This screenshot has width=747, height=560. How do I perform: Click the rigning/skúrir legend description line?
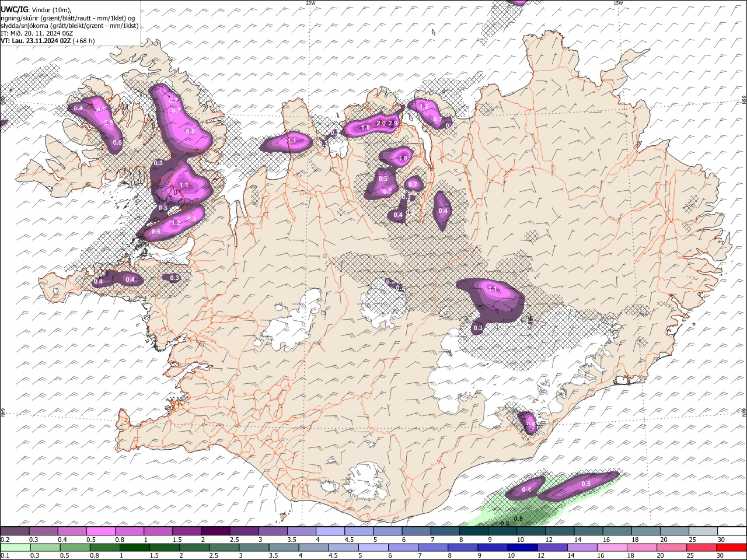(68, 18)
